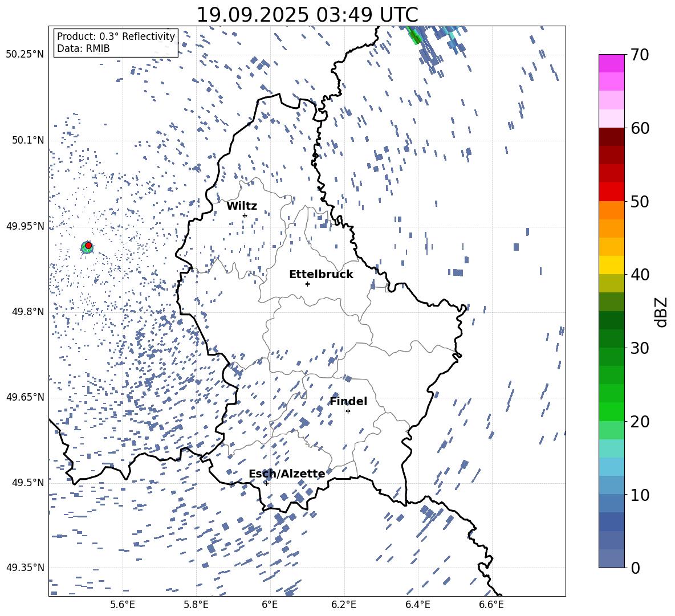Click the bright green colorbar swatch at 20
Viewport: 675px width, 616px height.
click(x=612, y=411)
